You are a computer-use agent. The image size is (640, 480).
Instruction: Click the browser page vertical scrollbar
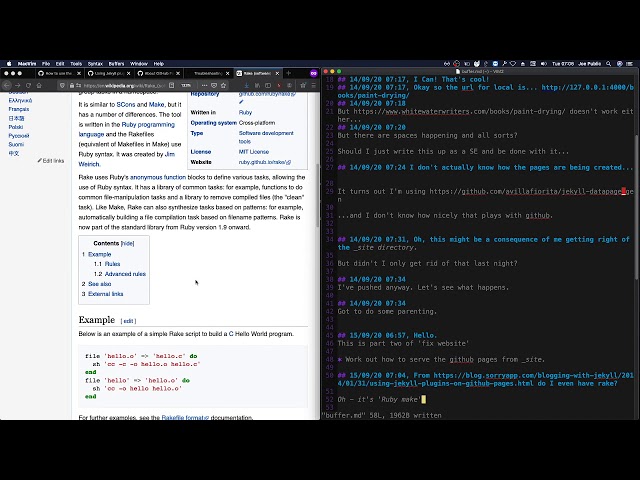318,195
